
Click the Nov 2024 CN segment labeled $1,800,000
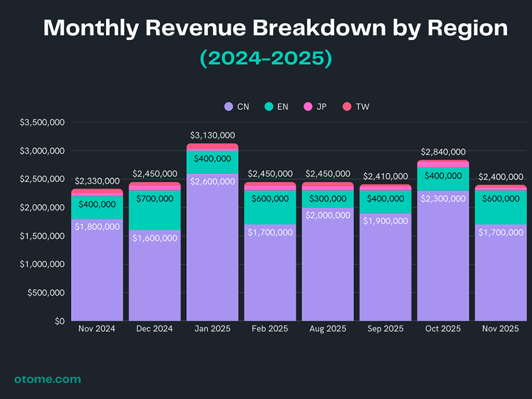tap(97, 269)
